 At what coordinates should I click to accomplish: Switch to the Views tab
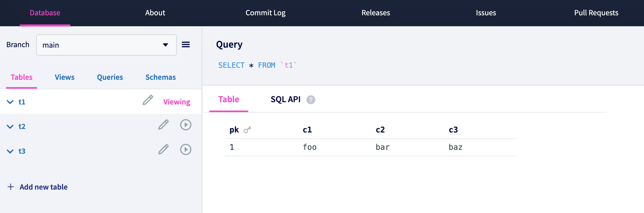pos(65,77)
